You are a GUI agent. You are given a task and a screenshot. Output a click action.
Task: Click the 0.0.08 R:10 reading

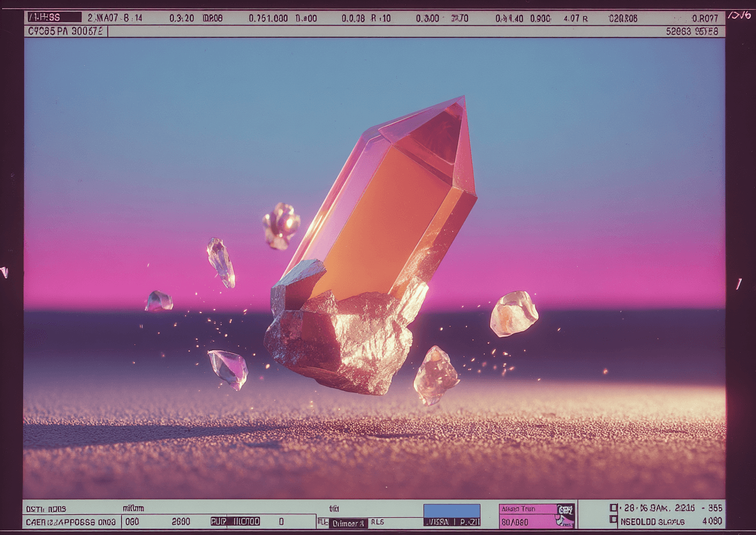(366, 18)
